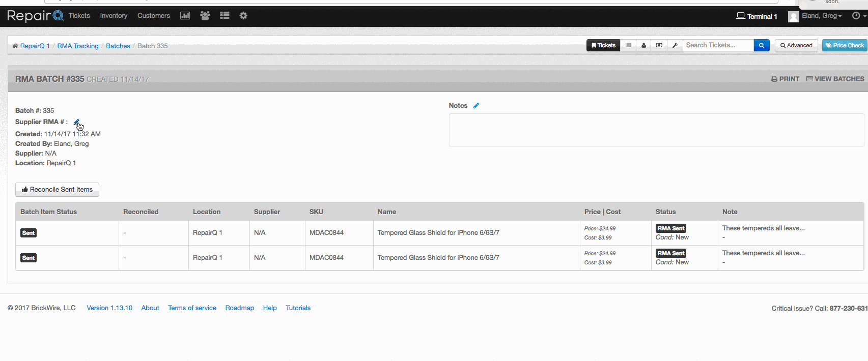This screenshot has height=361, width=868.
Task: Edit the Notes with the pencil icon
Action: 476,106
